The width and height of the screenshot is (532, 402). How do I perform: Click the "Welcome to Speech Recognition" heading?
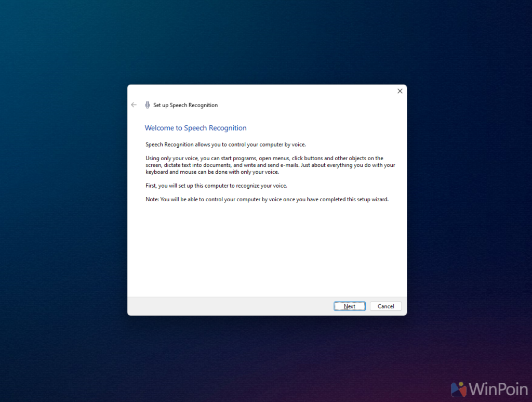pyautogui.click(x=195, y=128)
